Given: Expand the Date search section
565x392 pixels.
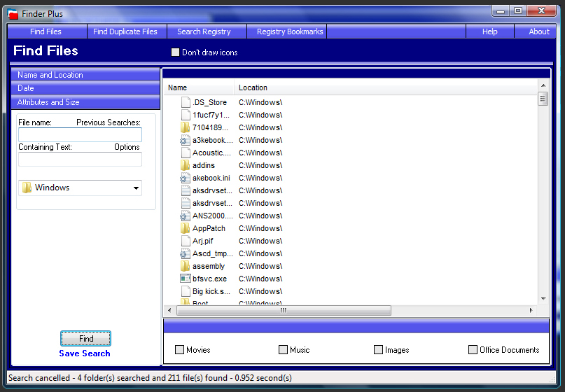Looking at the screenshot, I should (84, 88).
